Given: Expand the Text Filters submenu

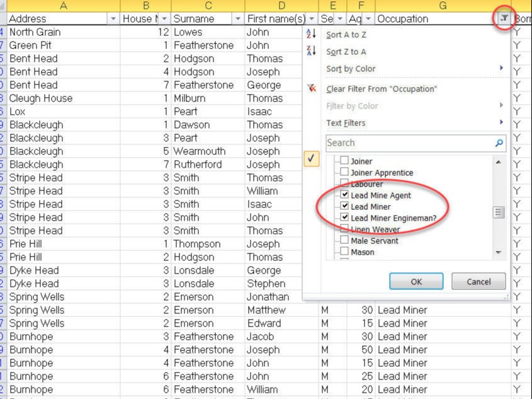Looking at the screenshot, I should point(501,123).
